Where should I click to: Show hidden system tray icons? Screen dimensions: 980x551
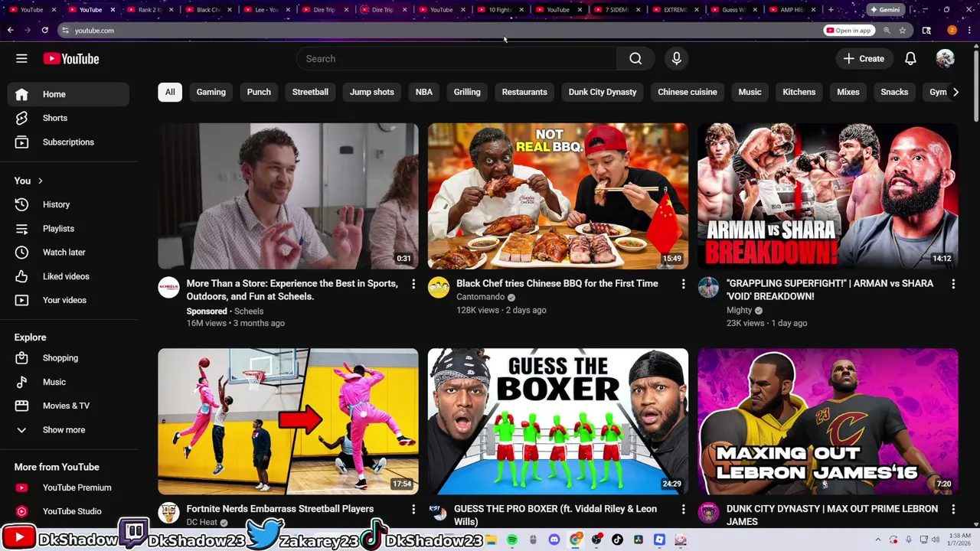(x=877, y=540)
